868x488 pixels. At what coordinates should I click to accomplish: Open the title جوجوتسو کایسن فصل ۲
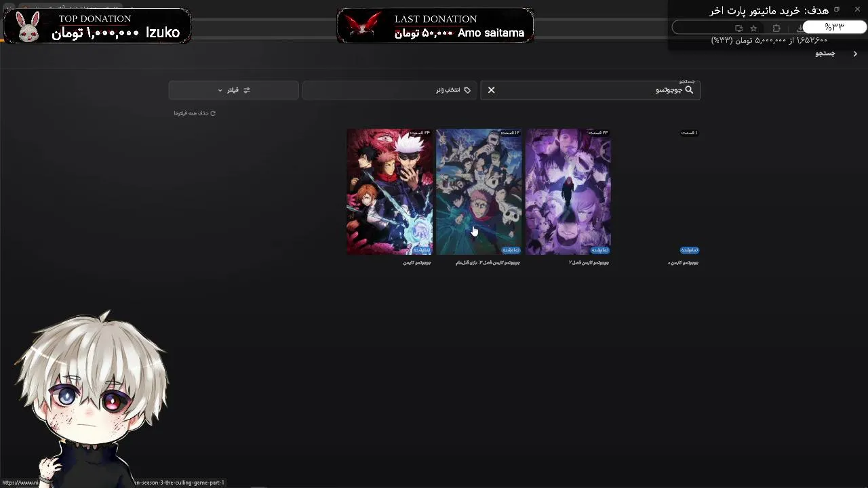(589, 262)
